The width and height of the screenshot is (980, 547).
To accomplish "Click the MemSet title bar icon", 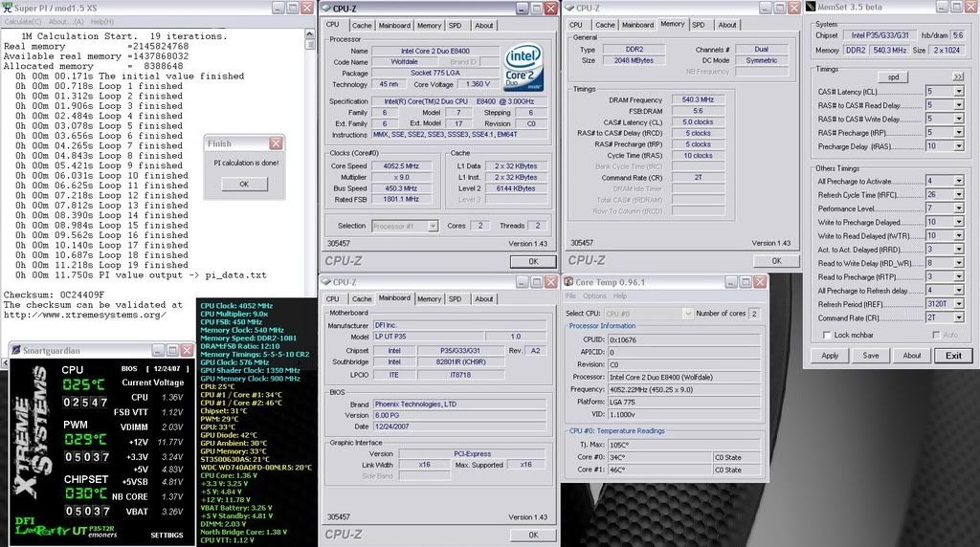I will 812,7.
